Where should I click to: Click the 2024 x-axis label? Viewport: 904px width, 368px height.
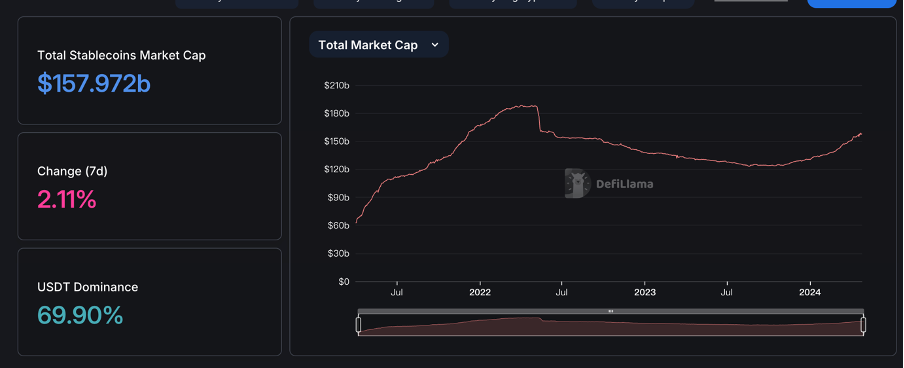(x=811, y=292)
